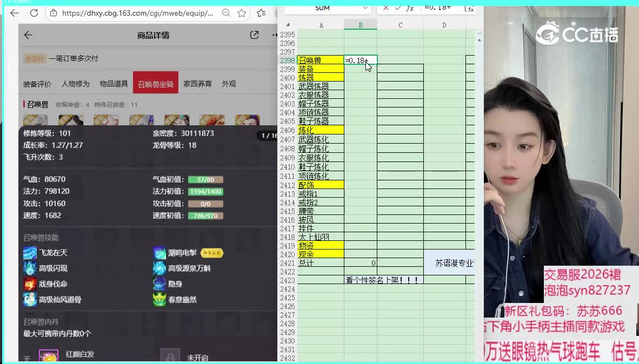This screenshot has width=639, height=364.
Task: Click the locked 未开启 slot icon
Action: tap(170, 356)
